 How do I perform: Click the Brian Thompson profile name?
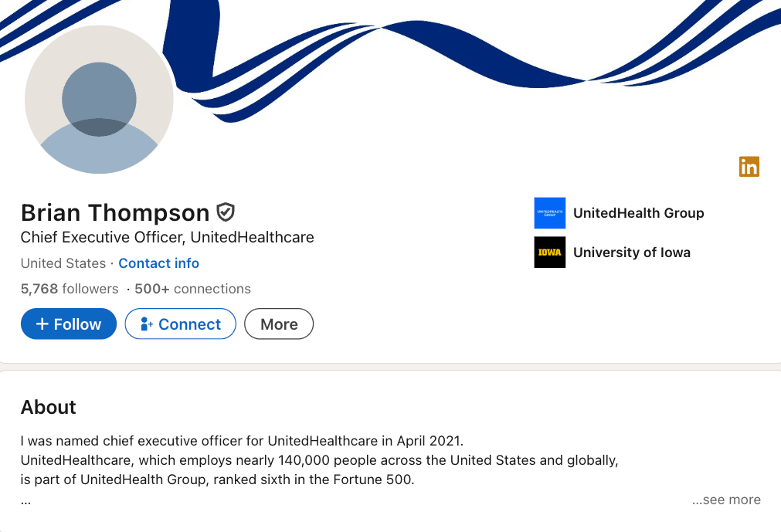point(115,213)
